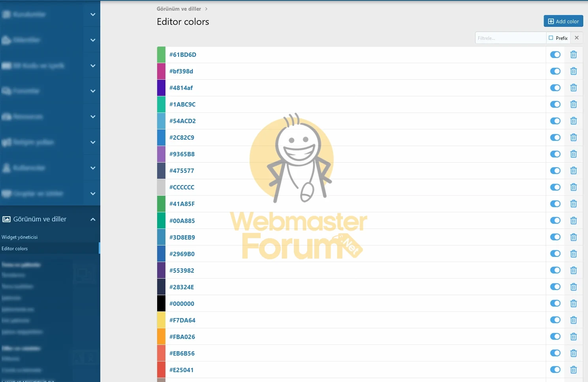Open Widget yöneticisi in the sidebar

[20, 237]
